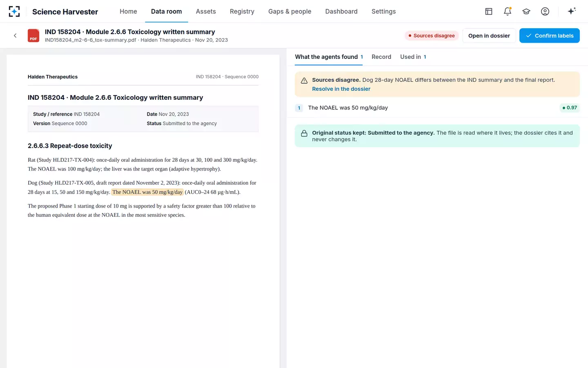Click the Confirm labels button

tap(550, 36)
